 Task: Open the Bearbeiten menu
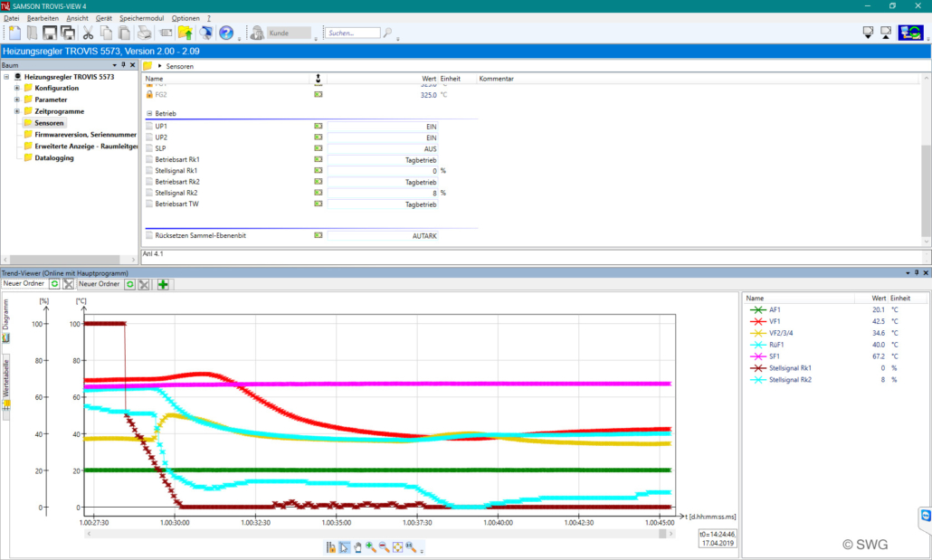(43, 18)
